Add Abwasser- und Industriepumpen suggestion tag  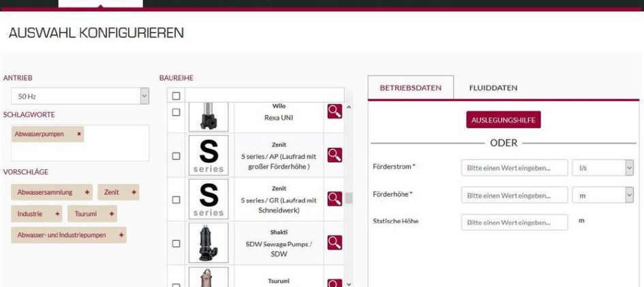(121, 235)
